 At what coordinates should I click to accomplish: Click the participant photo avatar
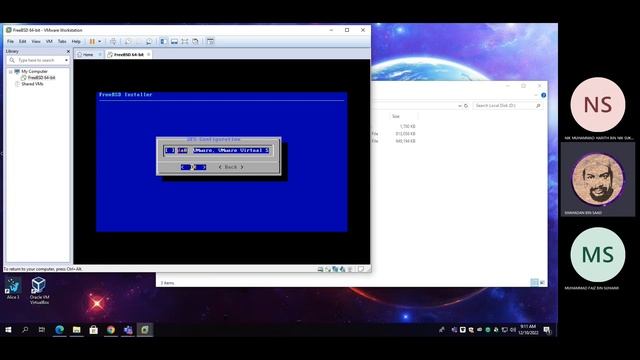point(598,178)
